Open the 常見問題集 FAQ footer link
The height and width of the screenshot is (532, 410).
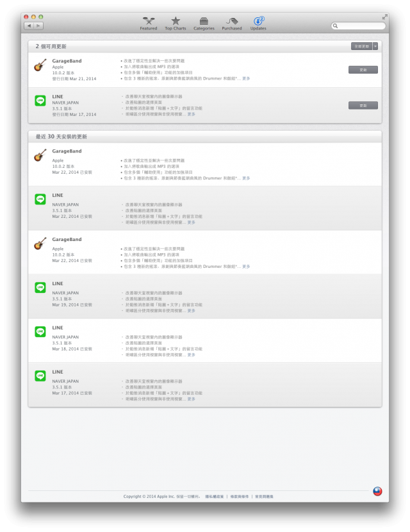(264, 496)
